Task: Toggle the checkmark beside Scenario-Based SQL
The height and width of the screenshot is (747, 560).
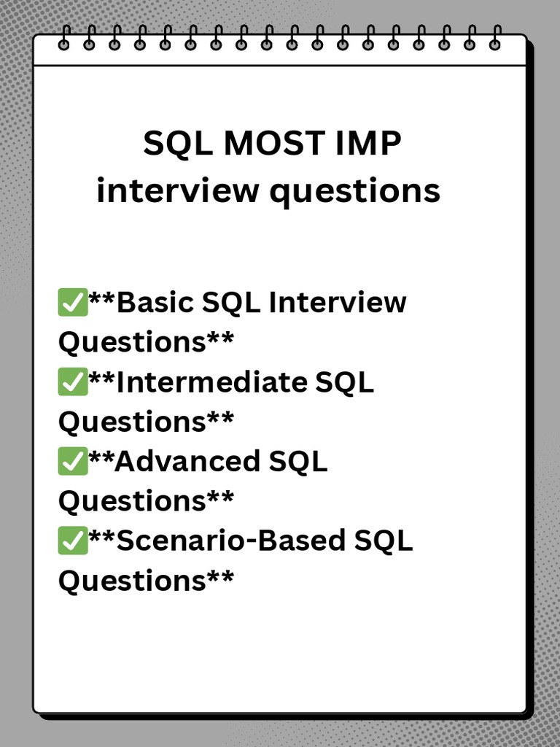Action: (72, 541)
